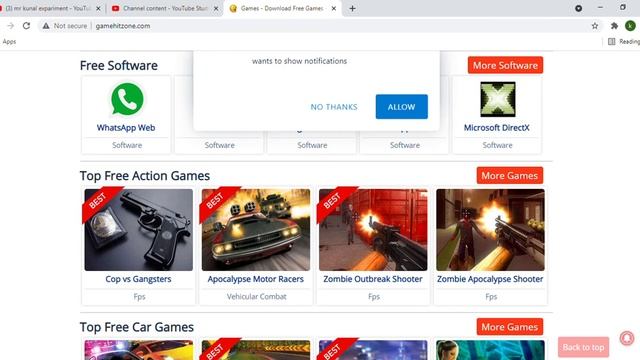Viewport: 640px width, 360px height.
Task: Open Zombie Outbreak Shooter title link
Action: click(x=373, y=279)
